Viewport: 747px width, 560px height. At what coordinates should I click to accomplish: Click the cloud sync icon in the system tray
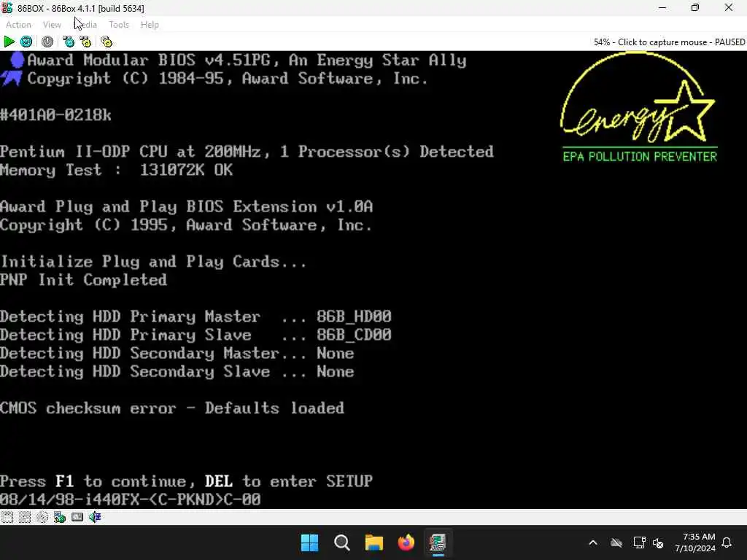[616, 542]
